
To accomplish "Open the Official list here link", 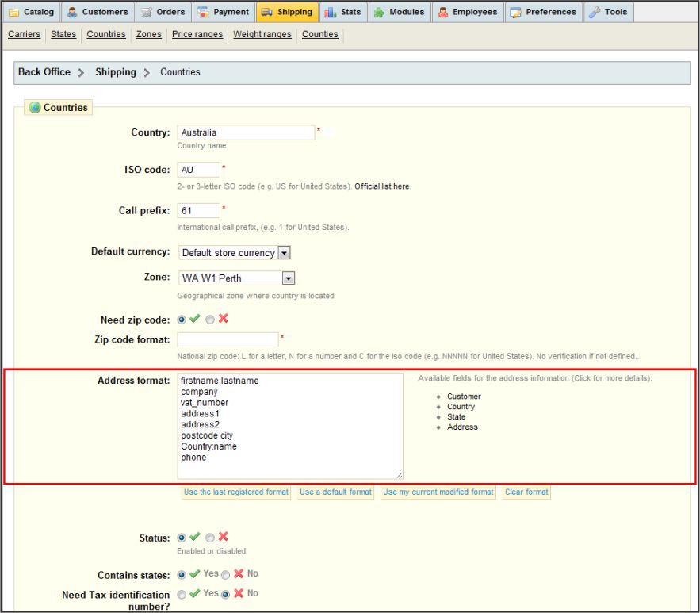I will point(382,186).
